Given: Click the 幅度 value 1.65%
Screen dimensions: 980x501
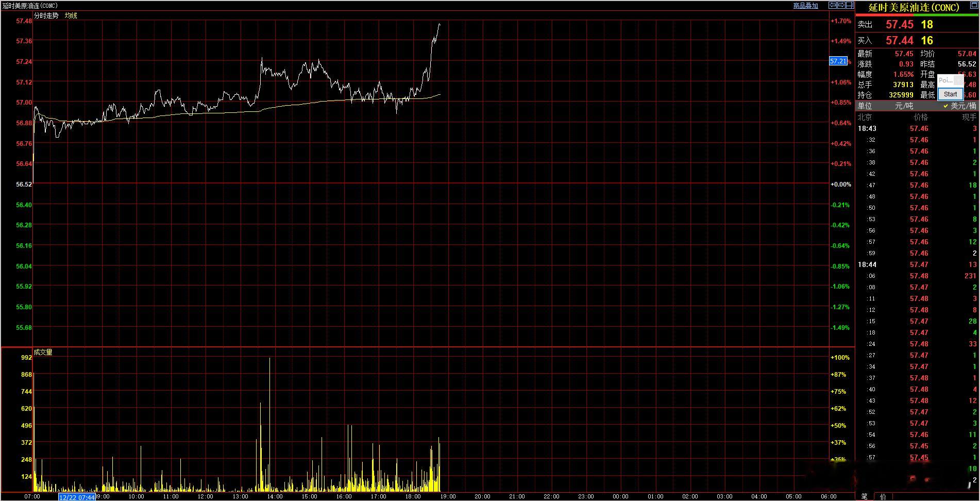Looking at the screenshot, I should 903,74.
